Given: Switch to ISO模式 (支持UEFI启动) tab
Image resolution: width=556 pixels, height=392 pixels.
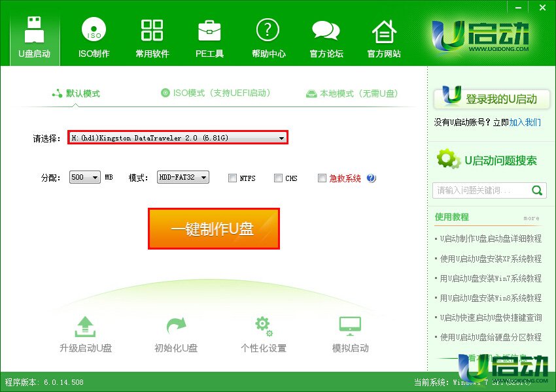Looking at the screenshot, I should click(216, 93).
